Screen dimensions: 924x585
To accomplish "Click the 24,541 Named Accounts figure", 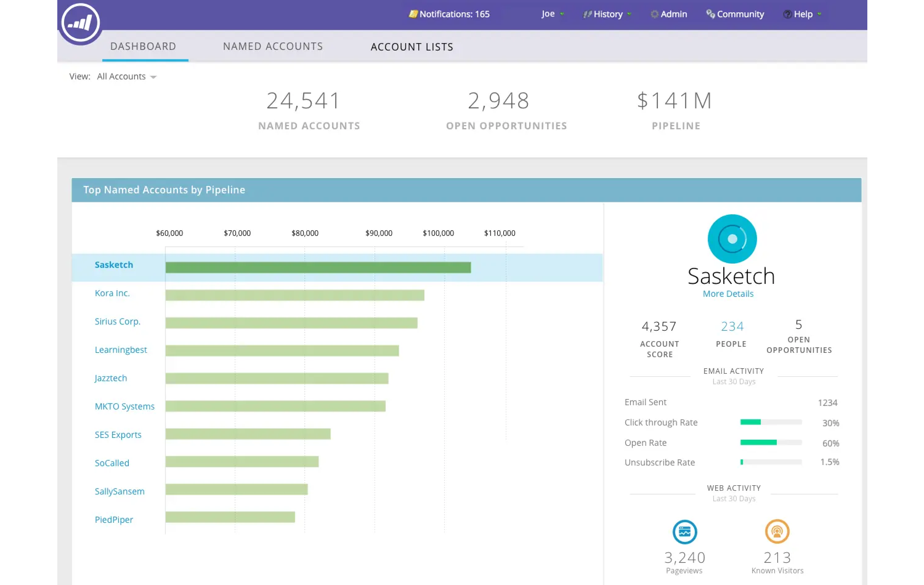I will coord(303,100).
